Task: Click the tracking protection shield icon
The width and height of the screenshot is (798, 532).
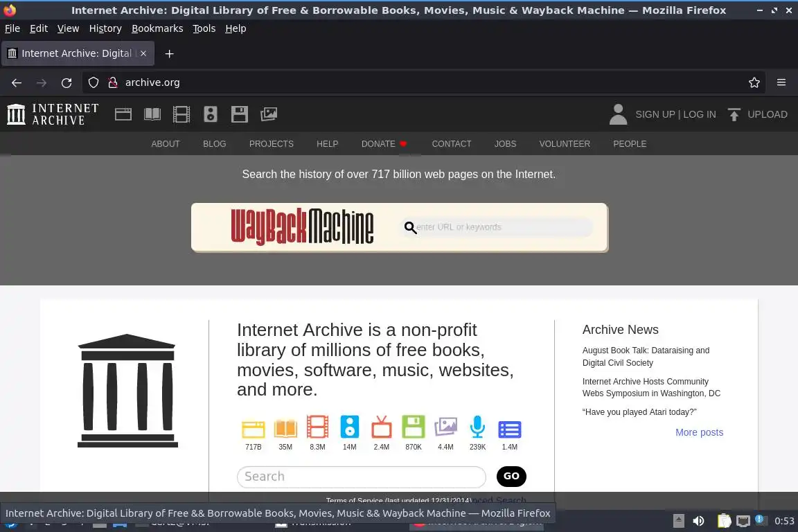Action: (x=94, y=82)
